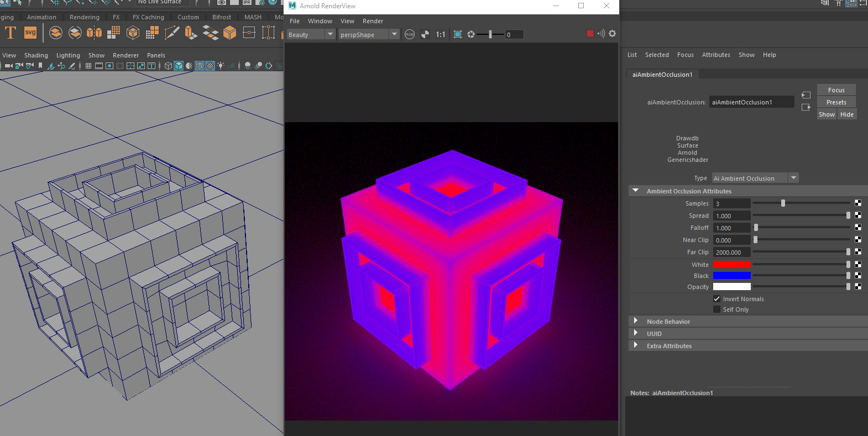Click the Bevel cube shelf icon

229,33
